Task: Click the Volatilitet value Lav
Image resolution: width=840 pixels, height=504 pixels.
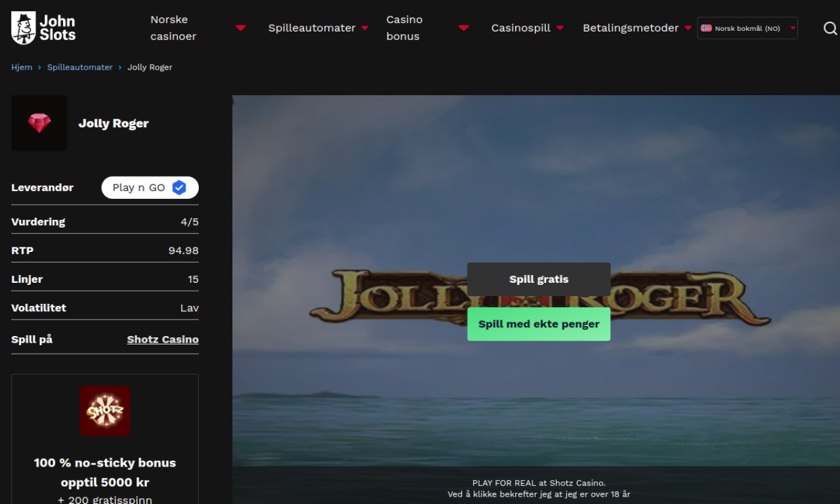Action: [x=190, y=308]
